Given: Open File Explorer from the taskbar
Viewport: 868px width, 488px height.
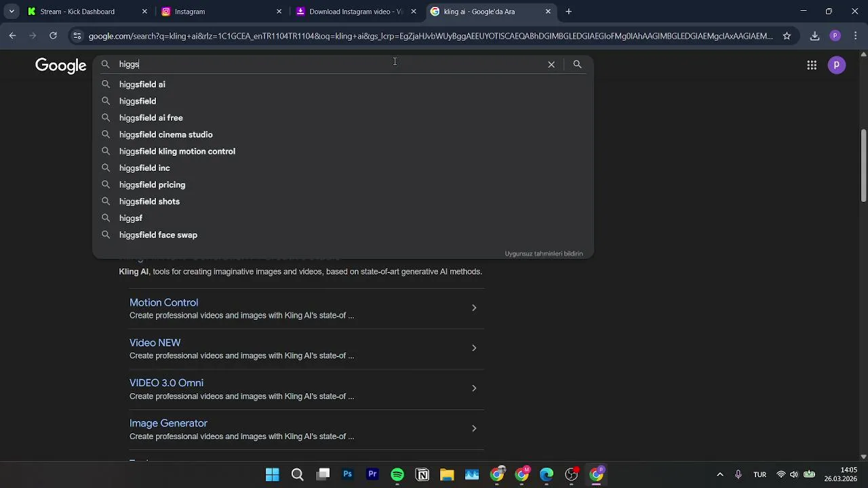Looking at the screenshot, I should pos(447,474).
